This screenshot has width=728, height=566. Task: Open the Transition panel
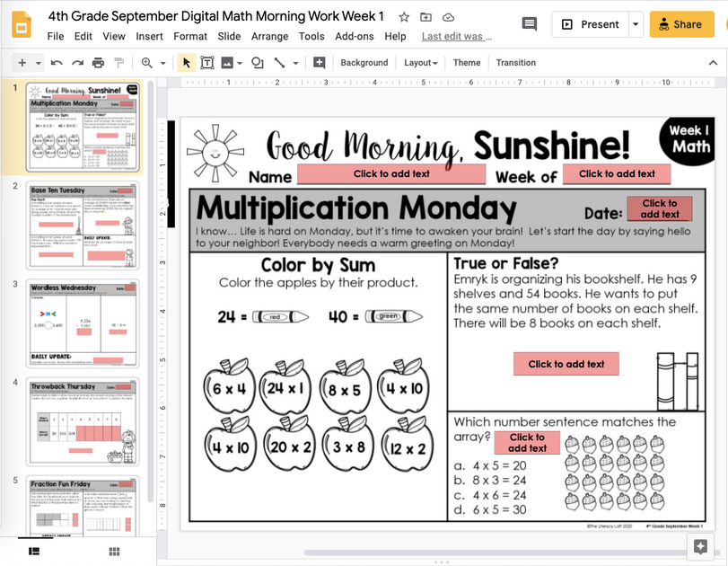point(515,63)
